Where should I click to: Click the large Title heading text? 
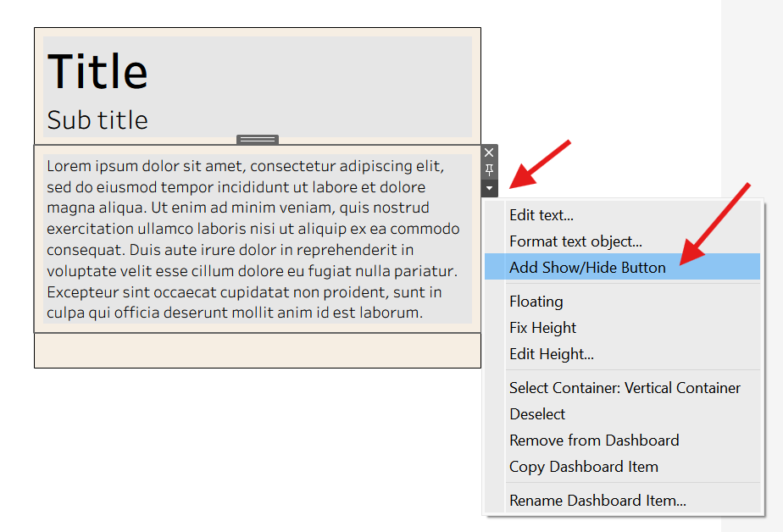(98, 71)
